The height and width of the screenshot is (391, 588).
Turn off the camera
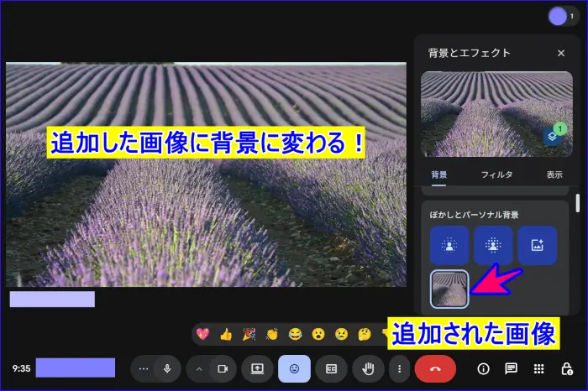pyautogui.click(x=223, y=369)
